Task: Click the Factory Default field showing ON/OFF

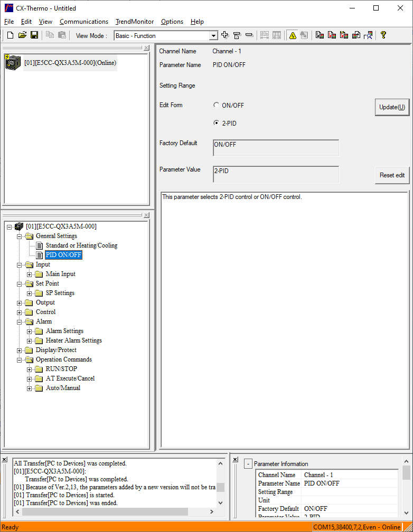Action: click(x=276, y=148)
